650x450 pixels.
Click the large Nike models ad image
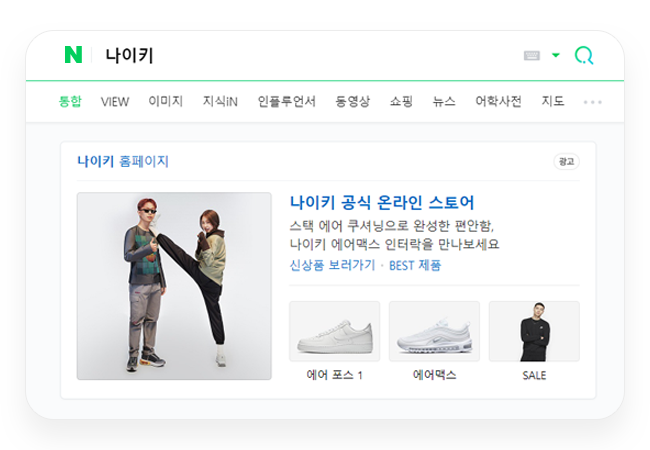click(174, 286)
